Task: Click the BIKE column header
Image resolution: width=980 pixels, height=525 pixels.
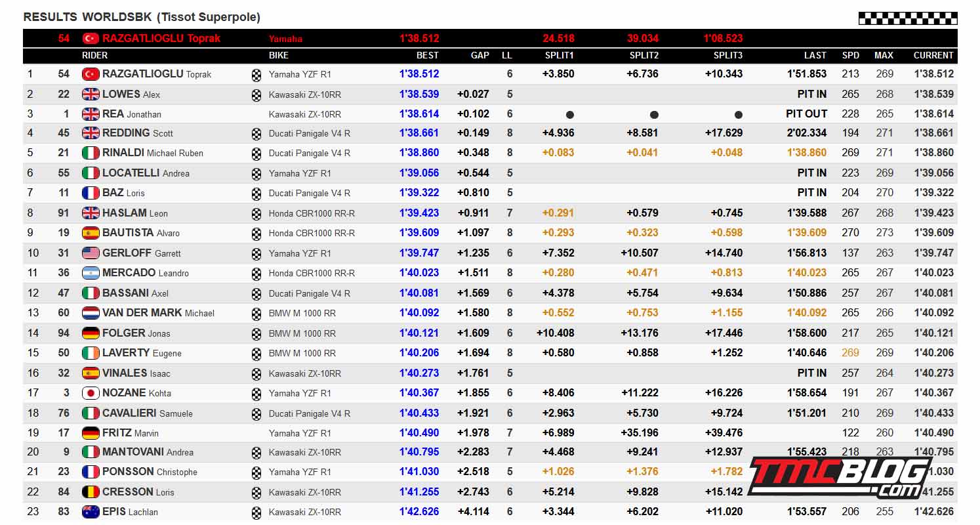Action: (278, 56)
